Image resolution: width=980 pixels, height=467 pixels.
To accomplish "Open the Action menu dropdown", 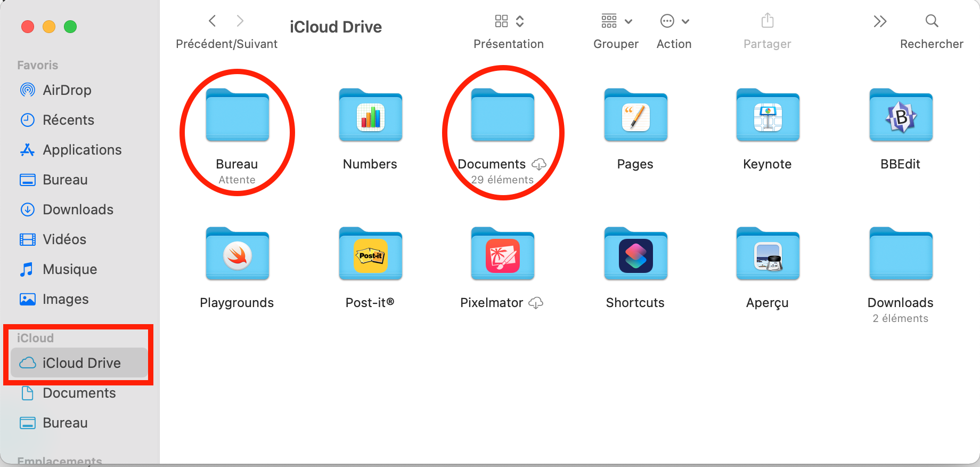I will point(674,21).
